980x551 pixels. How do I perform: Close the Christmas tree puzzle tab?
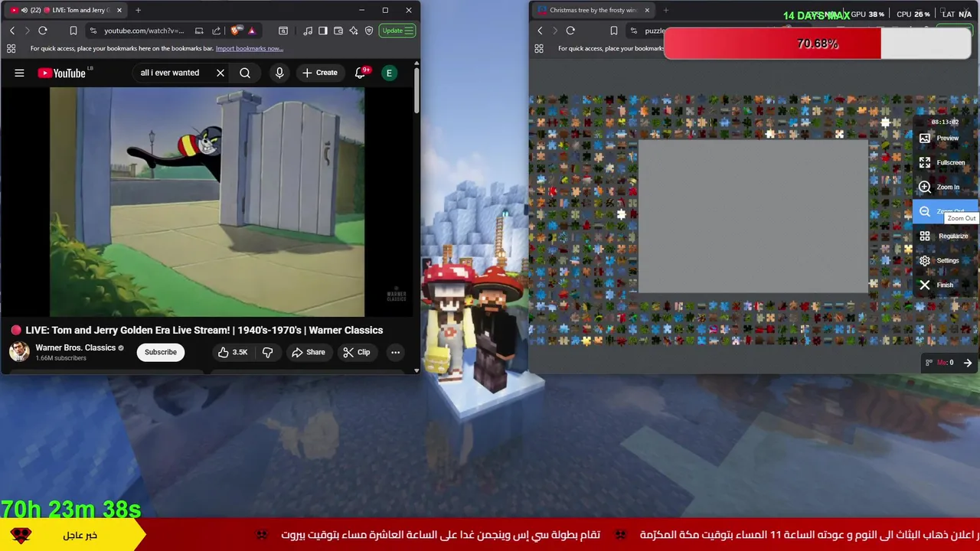pos(647,10)
